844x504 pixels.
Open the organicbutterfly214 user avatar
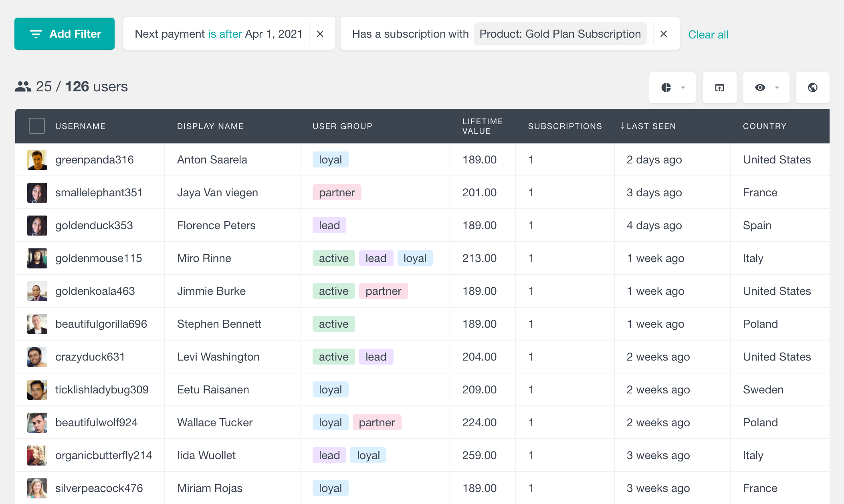tap(37, 456)
